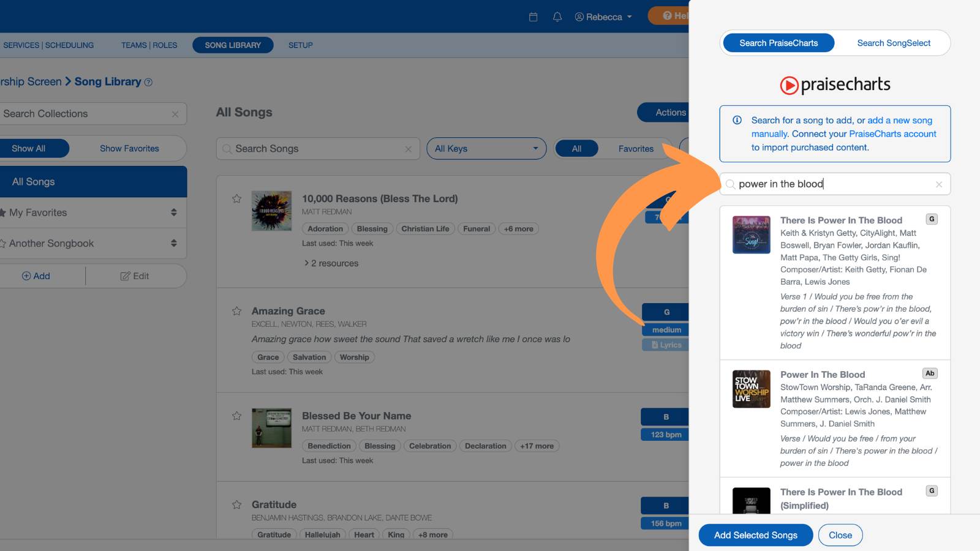Click the info icon in PraiseCharts notice
The image size is (980, 551).
[x=737, y=120]
